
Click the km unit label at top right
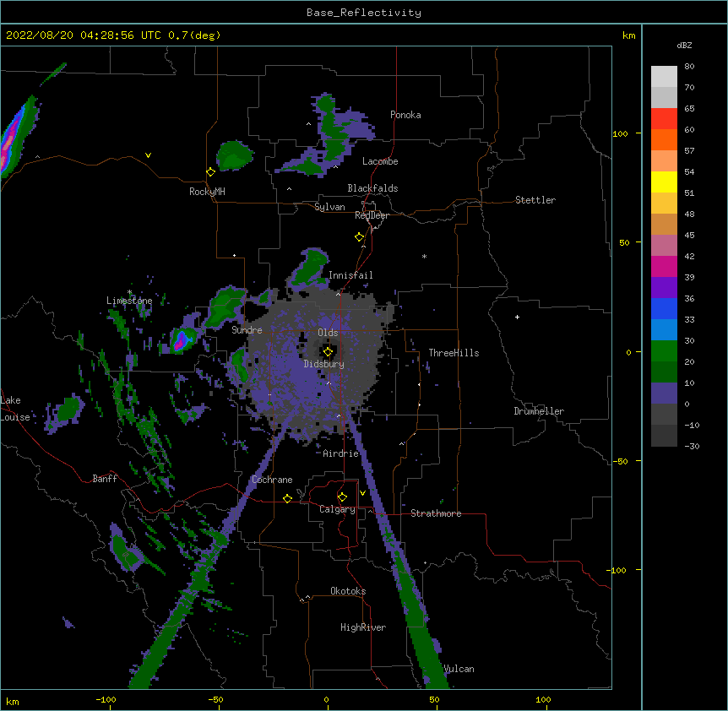pos(628,35)
